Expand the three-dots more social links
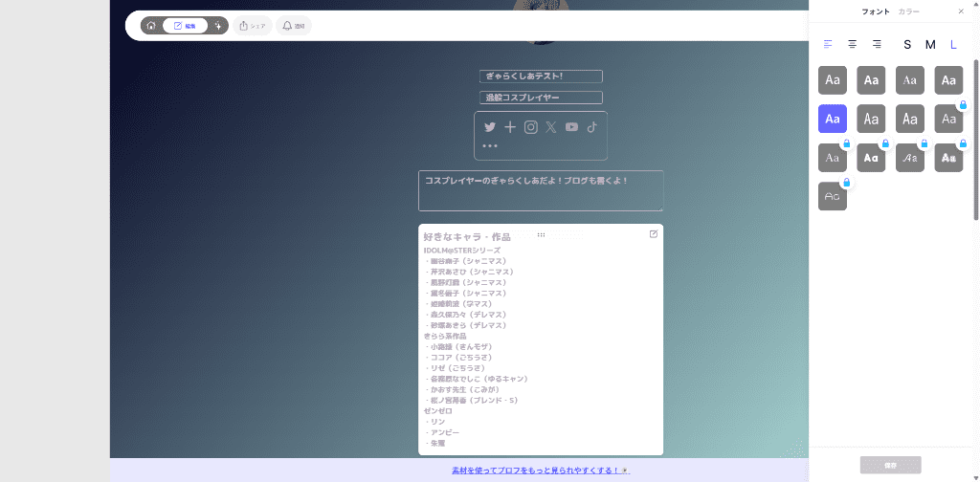 pyautogui.click(x=490, y=146)
